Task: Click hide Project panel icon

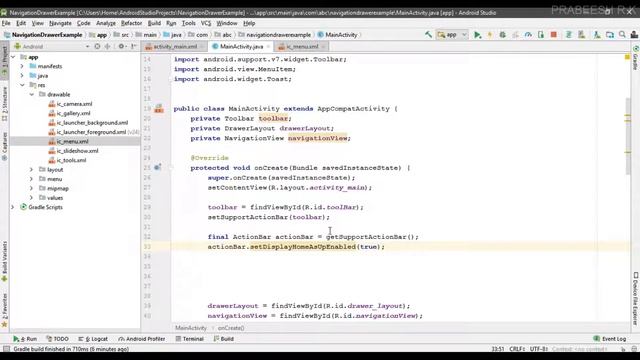Action: 133,47
